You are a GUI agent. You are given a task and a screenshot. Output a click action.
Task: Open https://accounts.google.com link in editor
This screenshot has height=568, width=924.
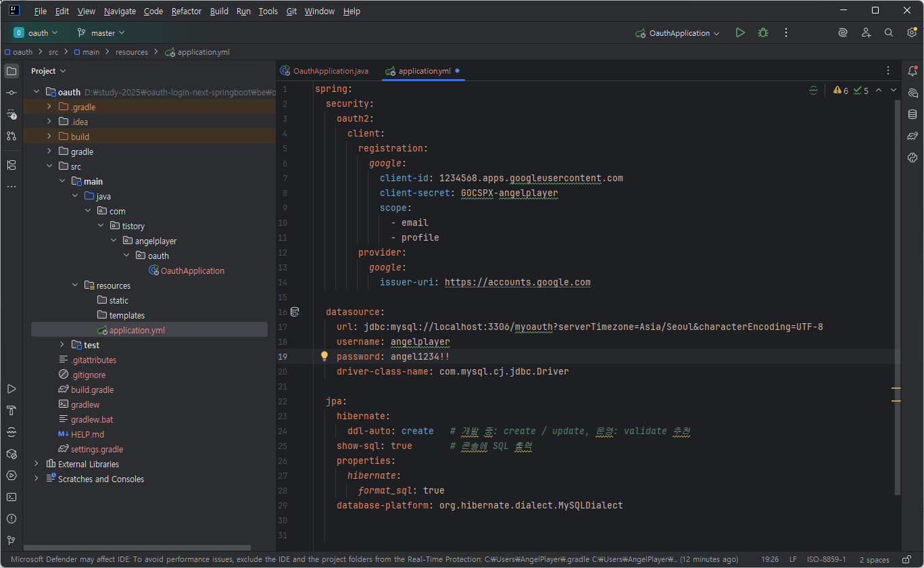[518, 282]
